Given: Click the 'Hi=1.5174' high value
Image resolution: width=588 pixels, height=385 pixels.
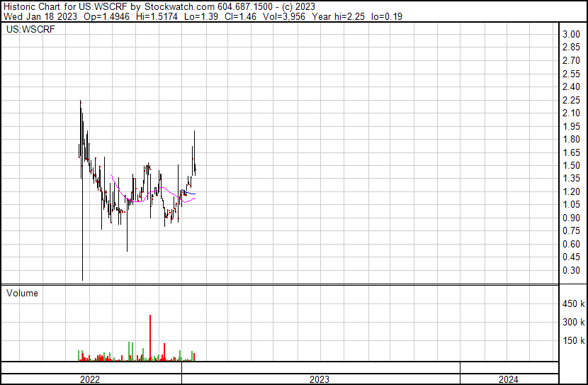Looking at the screenshot, I should [157, 16].
